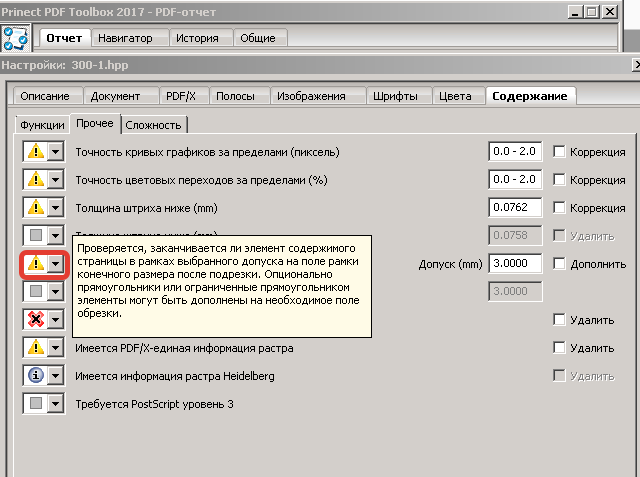Click the Допуск (mm) field 3.0000

(x=515, y=263)
